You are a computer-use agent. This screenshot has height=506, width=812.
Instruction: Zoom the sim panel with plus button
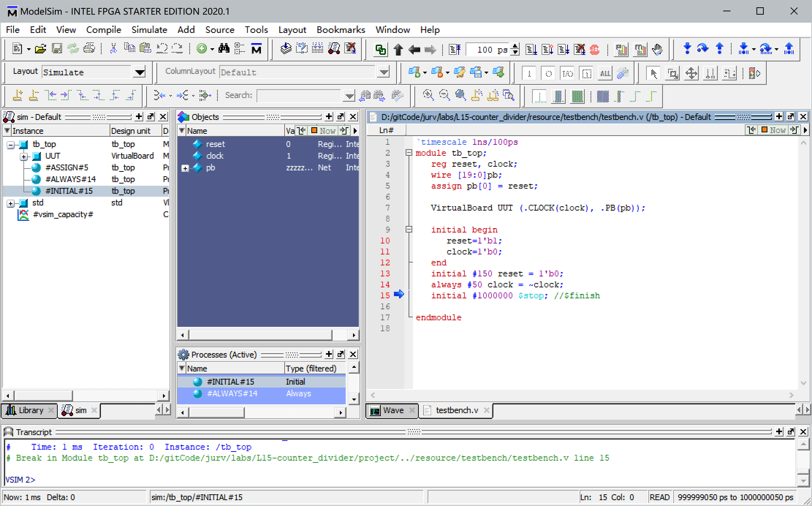click(x=139, y=117)
